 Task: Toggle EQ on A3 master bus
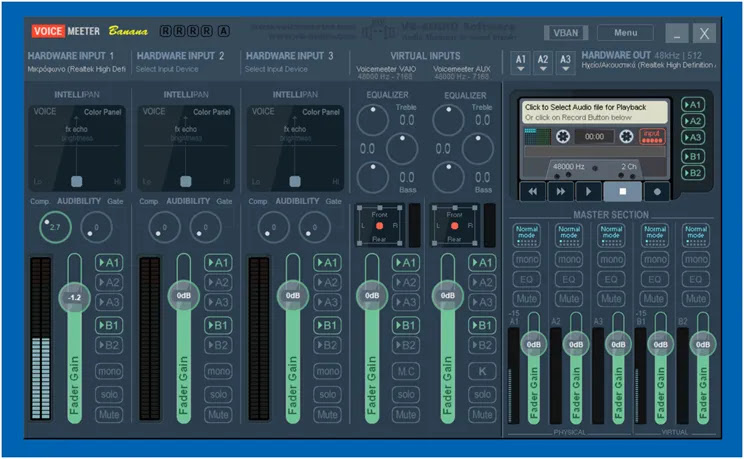click(x=611, y=279)
